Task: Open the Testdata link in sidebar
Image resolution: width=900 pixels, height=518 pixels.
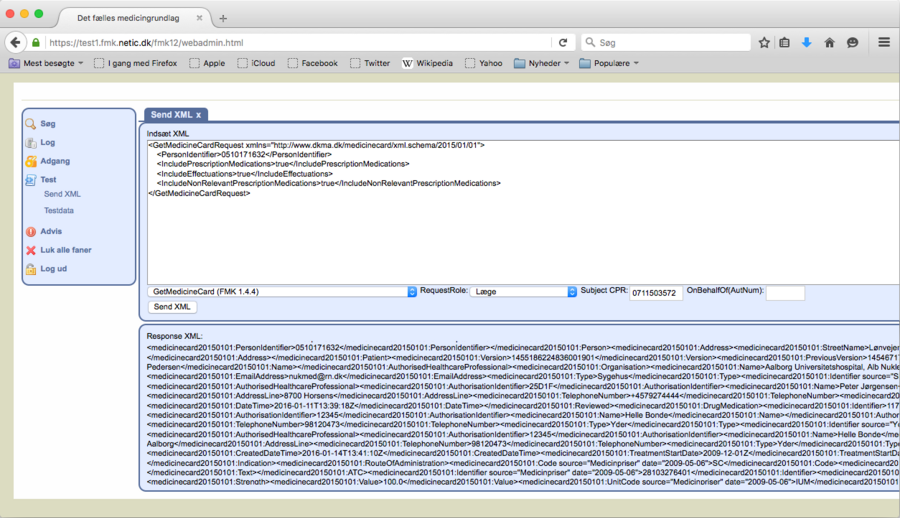Action: 59,211
